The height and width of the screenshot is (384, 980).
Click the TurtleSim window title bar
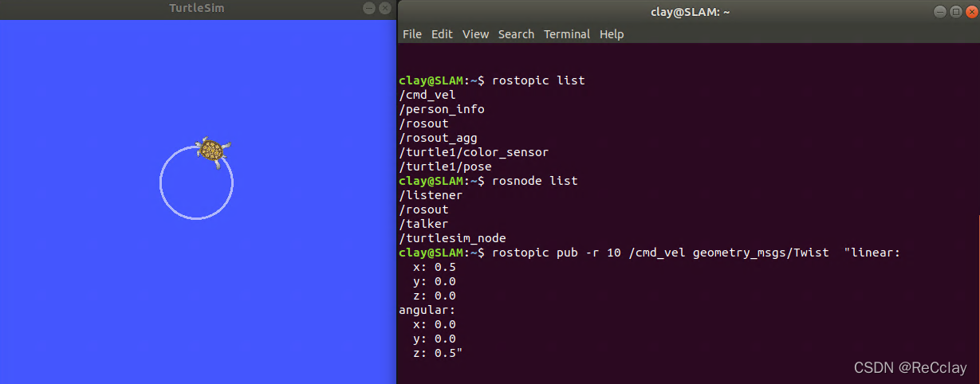tap(196, 8)
